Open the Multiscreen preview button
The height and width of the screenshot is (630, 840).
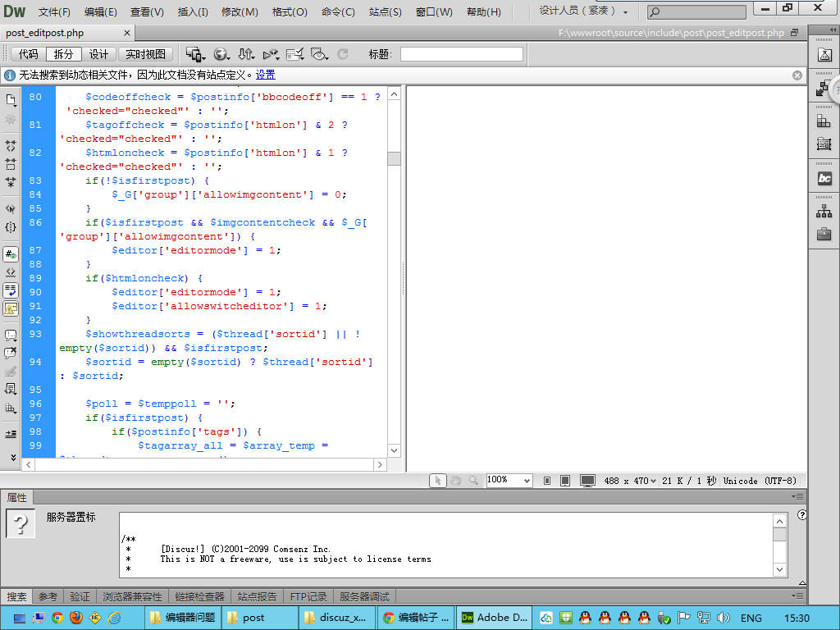point(195,54)
